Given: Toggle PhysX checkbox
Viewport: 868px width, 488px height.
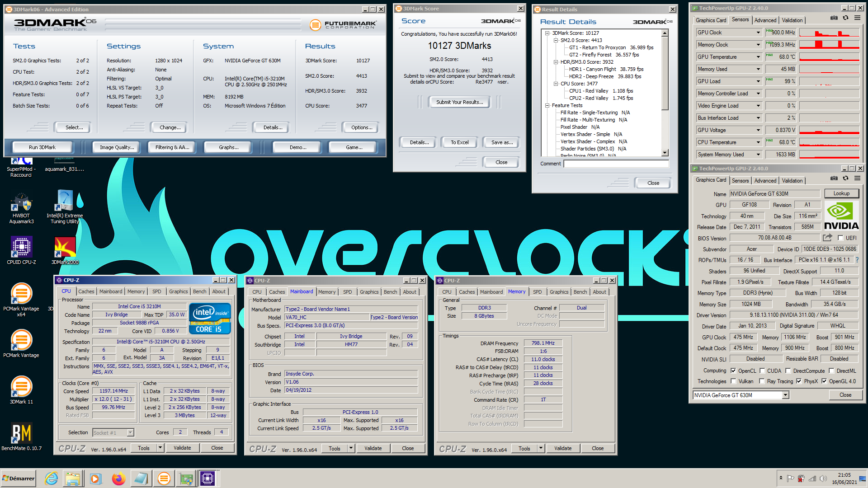Looking at the screenshot, I should coord(799,381).
